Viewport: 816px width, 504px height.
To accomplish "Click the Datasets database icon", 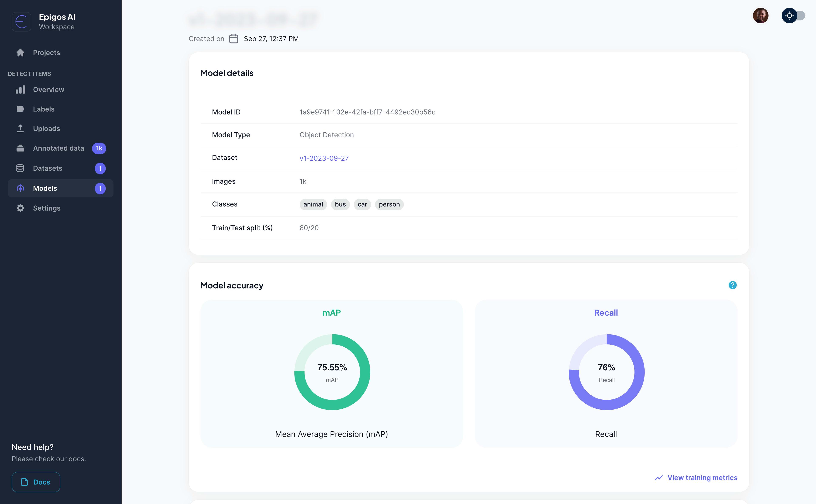I will point(20,168).
